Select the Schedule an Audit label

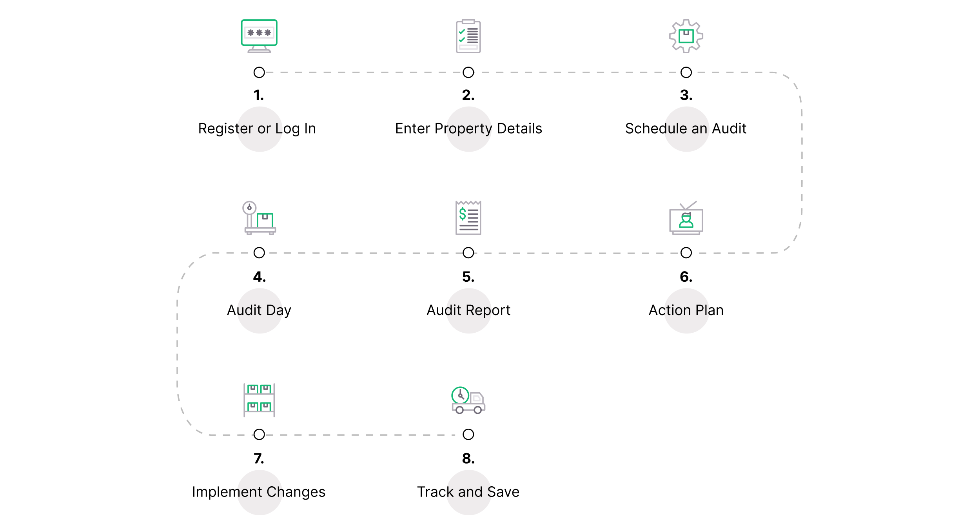(x=686, y=129)
